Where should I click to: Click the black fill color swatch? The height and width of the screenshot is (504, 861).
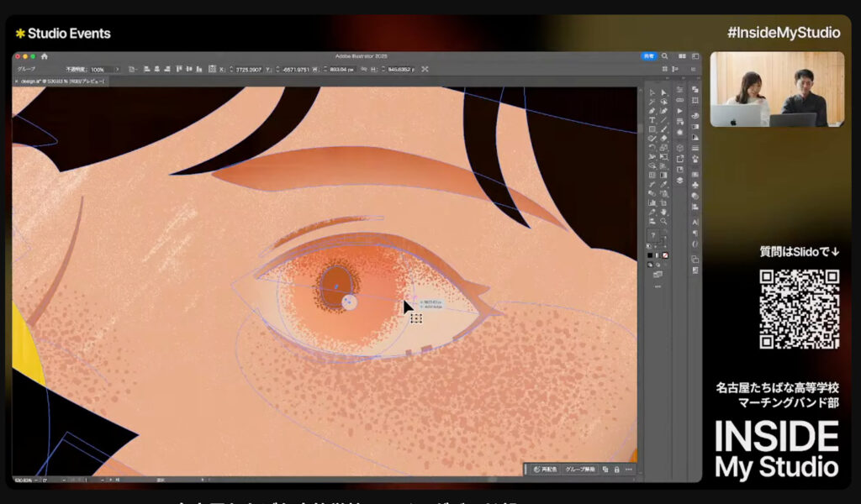[650, 255]
